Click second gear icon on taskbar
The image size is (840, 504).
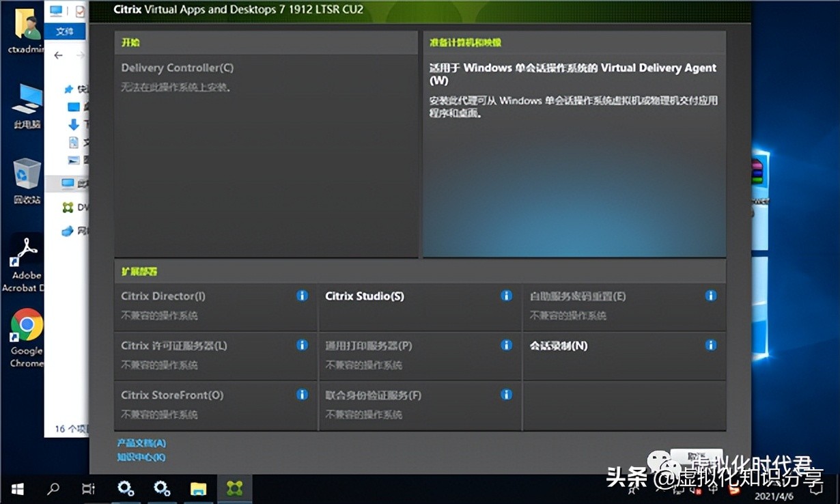[162, 489]
